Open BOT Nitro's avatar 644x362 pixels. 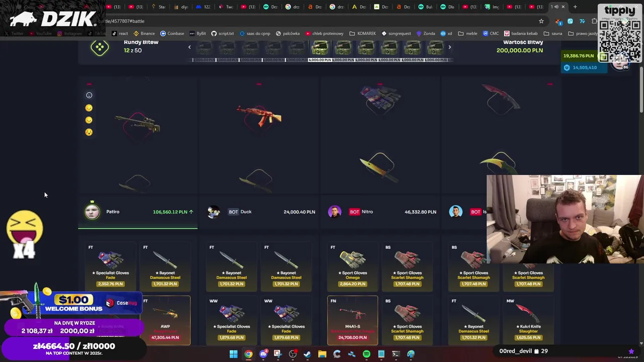(335, 212)
